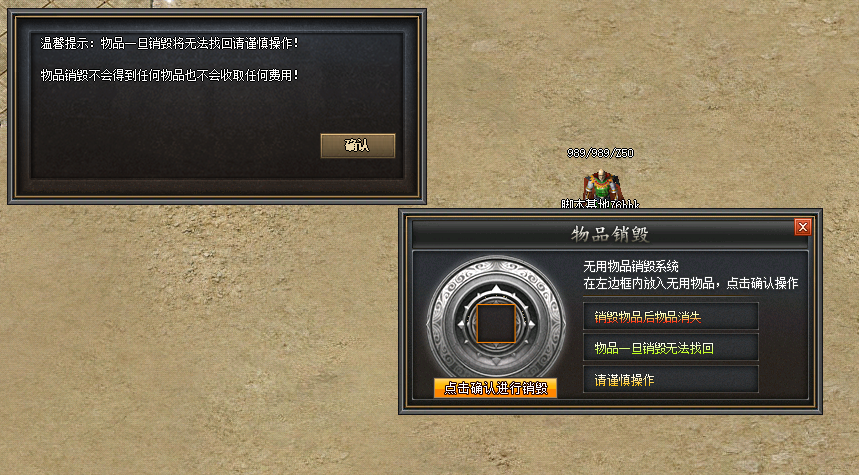Click the 无用物品销毁系统 heading text

(631, 267)
